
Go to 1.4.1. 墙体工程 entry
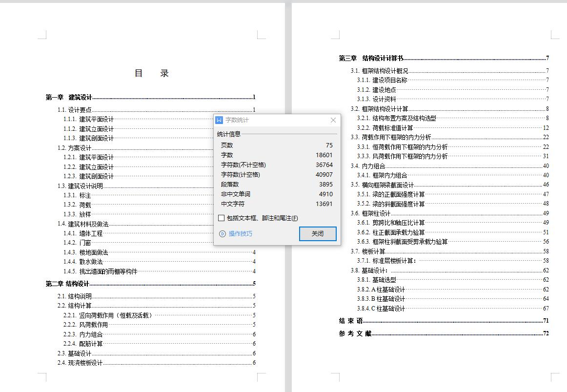click(138, 234)
